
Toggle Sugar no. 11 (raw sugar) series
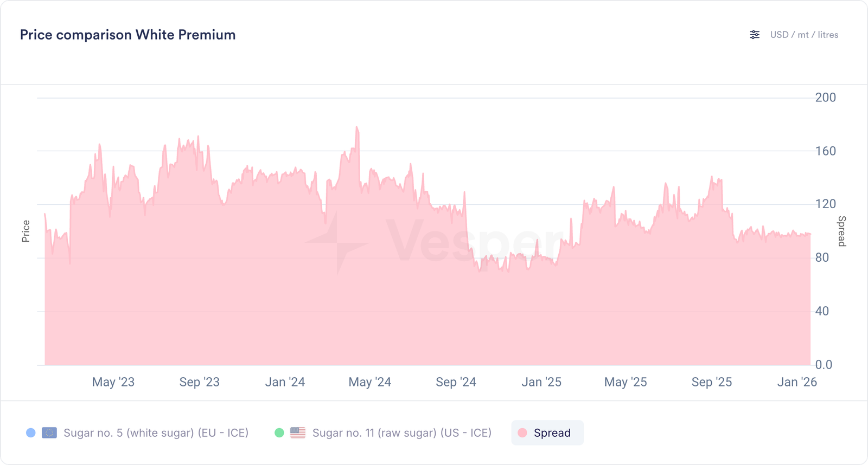point(401,433)
